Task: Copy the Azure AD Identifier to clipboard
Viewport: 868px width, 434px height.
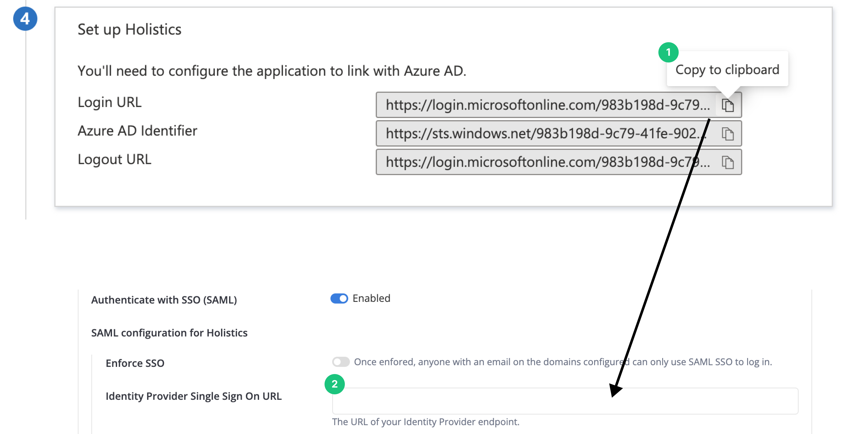Action: 727,134
